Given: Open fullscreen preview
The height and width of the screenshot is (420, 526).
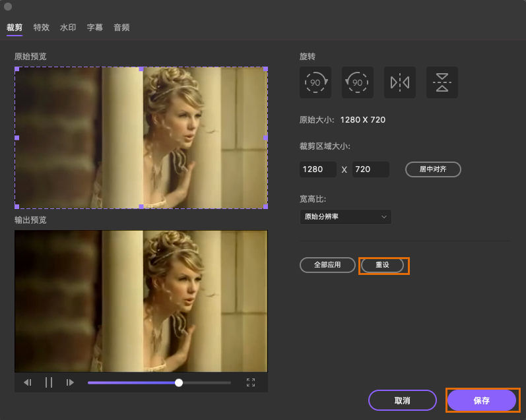Looking at the screenshot, I should tap(251, 382).
